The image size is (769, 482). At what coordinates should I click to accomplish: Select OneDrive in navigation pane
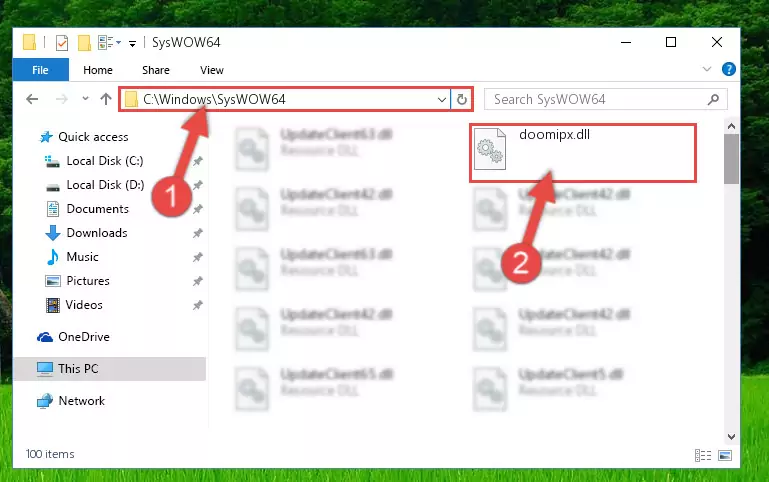point(84,337)
